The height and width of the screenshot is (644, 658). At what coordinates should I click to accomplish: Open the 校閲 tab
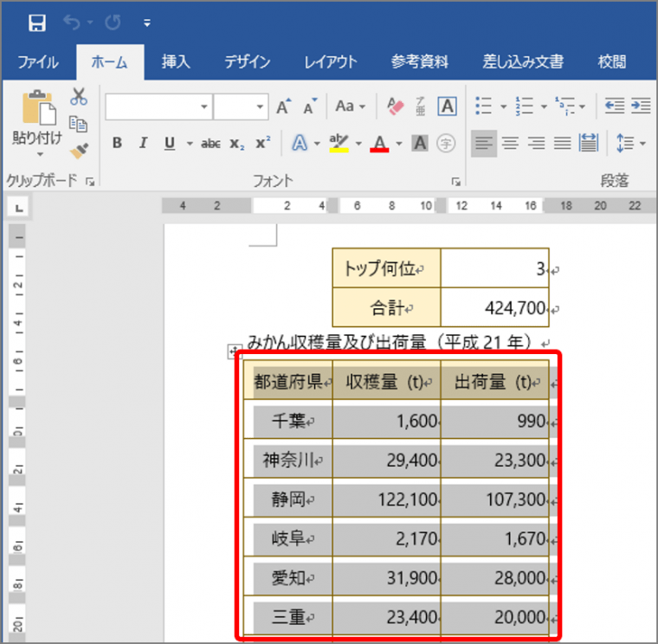click(612, 62)
